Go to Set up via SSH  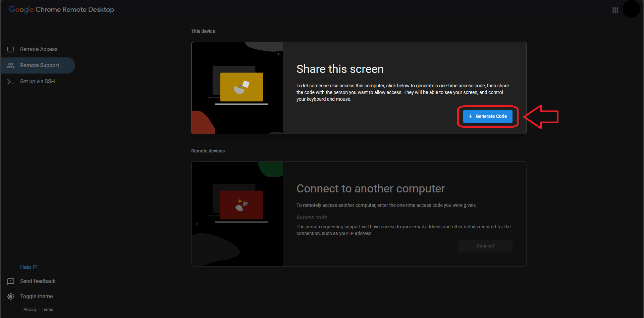[38, 82]
